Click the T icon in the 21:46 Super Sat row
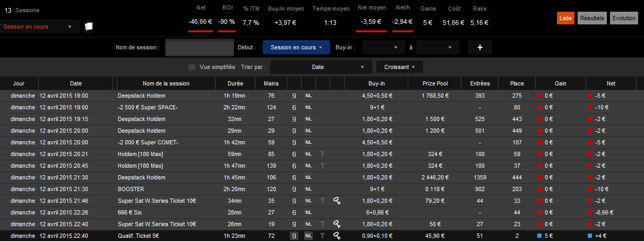The width and height of the screenshot is (644, 241). tap(322, 201)
